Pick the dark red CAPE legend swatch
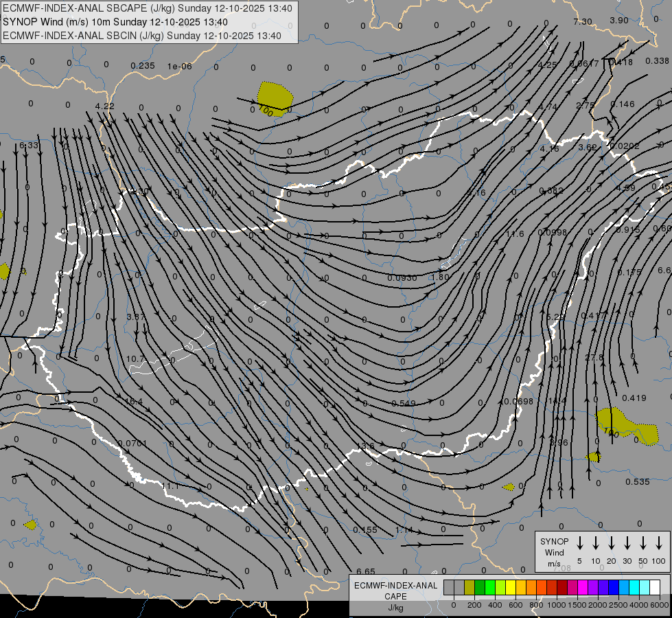The height and width of the screenshot is (618, 672). tap(562, 588)
